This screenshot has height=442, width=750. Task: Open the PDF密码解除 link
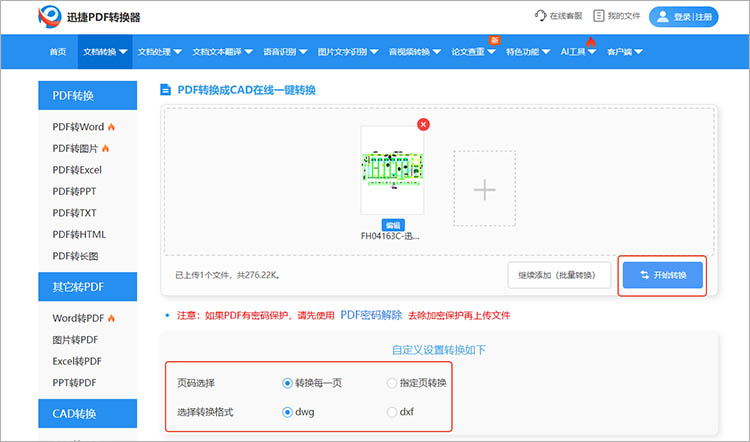point(371,315)
